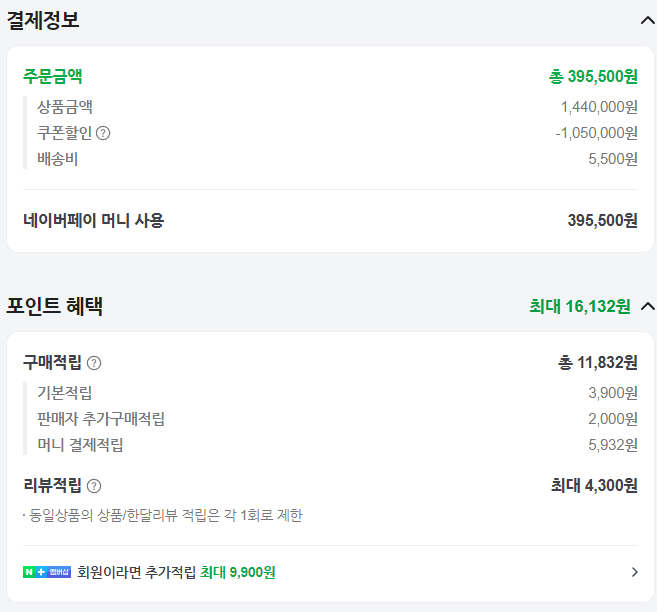Show the 리뷰적립 help tooltip icon
The height and width of the screenshot is (612, 657).
[x=94, y=486]
